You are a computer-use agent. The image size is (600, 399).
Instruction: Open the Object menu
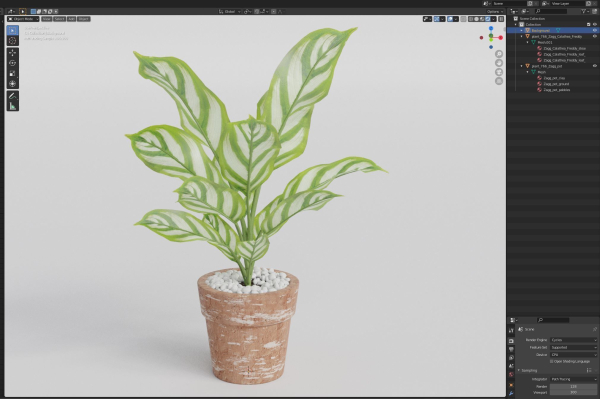(83, 19)
